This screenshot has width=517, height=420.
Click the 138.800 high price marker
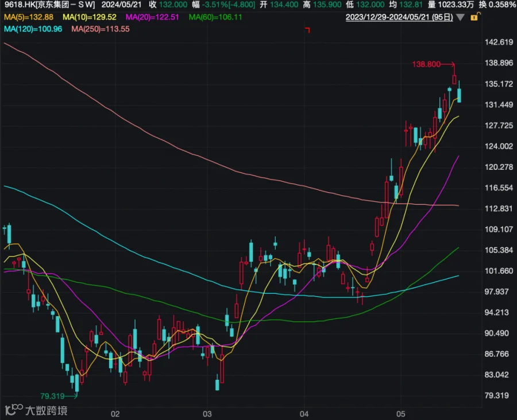coord(426,64)
